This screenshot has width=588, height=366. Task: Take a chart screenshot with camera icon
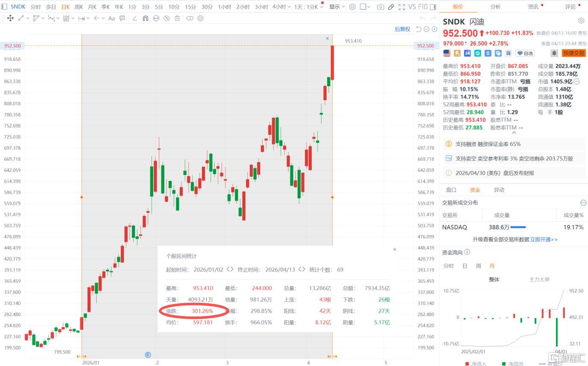[x=380, y=7]
